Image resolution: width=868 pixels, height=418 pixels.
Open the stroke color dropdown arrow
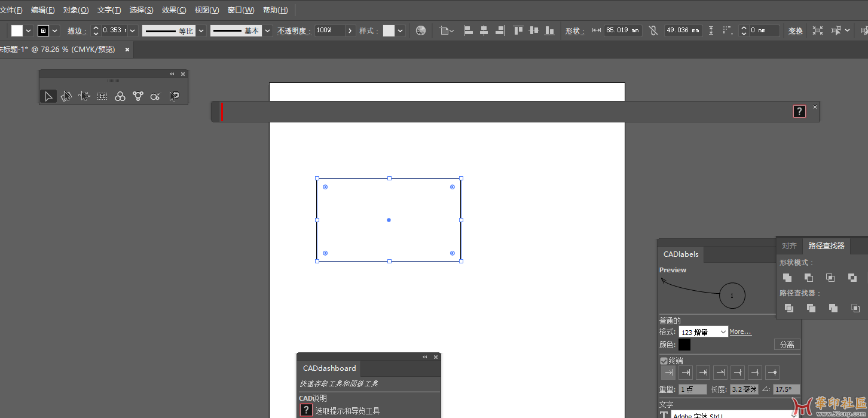click(56, 30)
